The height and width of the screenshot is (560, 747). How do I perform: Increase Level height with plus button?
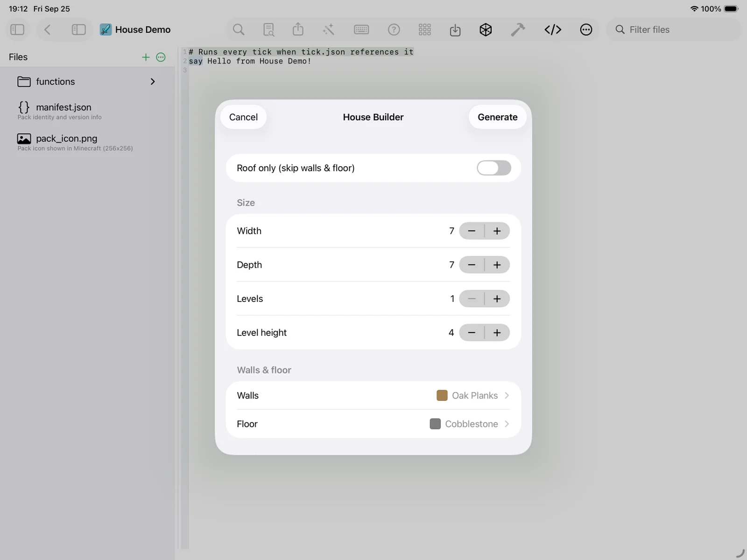click(497, 333)
